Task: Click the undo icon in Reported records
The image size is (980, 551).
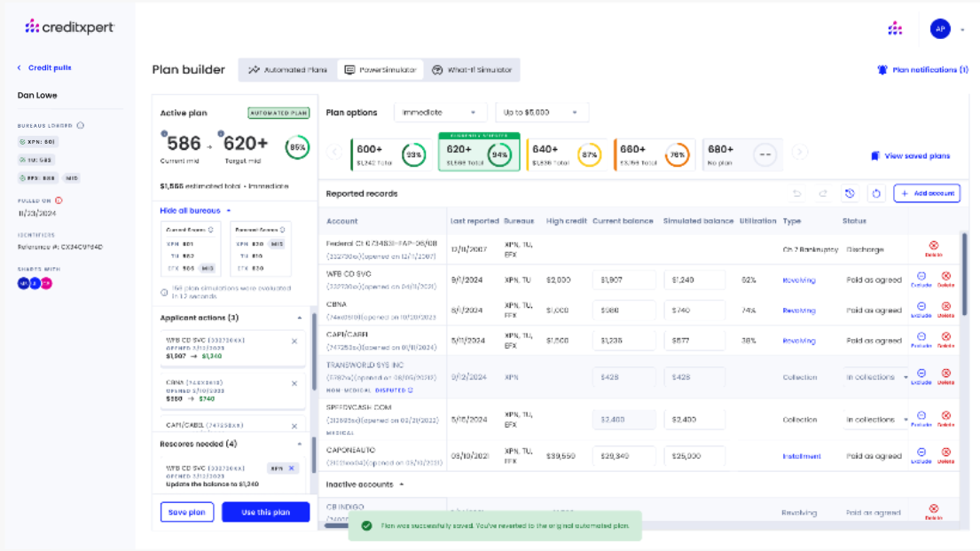Action: pyautogui.click(x=797, y=193)
